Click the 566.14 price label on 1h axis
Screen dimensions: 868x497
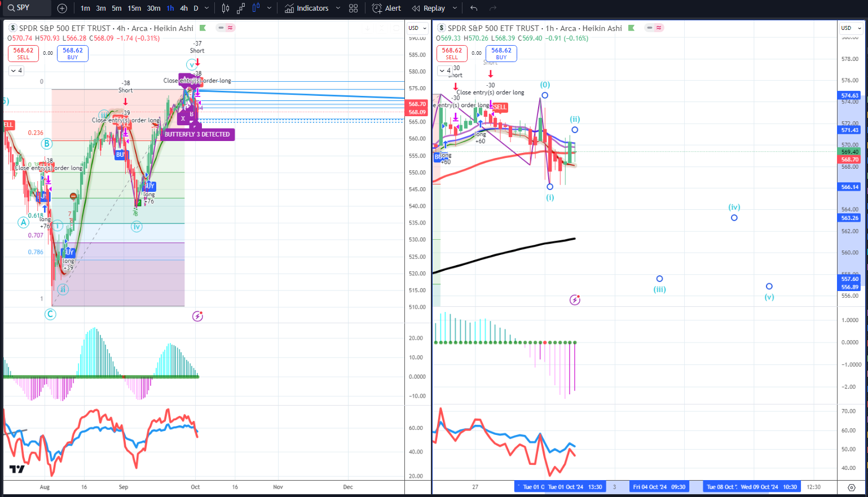coord(850,187)
